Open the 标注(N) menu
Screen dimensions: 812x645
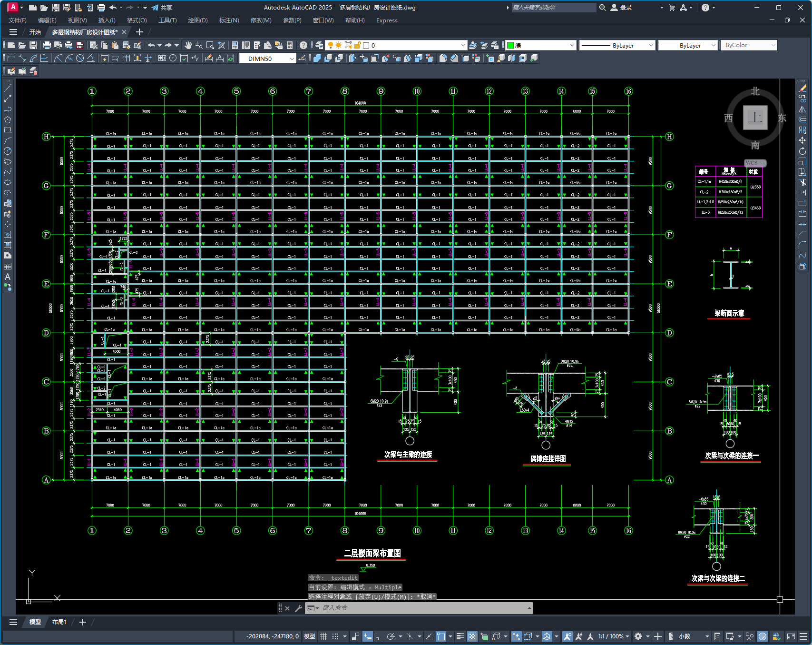pyautogui.click(x=229, y=20)
